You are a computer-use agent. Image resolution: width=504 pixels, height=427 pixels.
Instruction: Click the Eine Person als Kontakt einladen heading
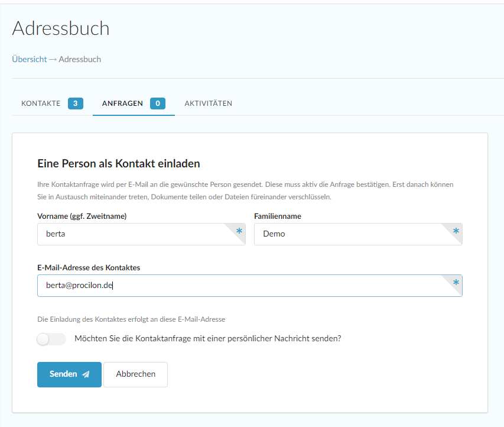tap(119, 163)
